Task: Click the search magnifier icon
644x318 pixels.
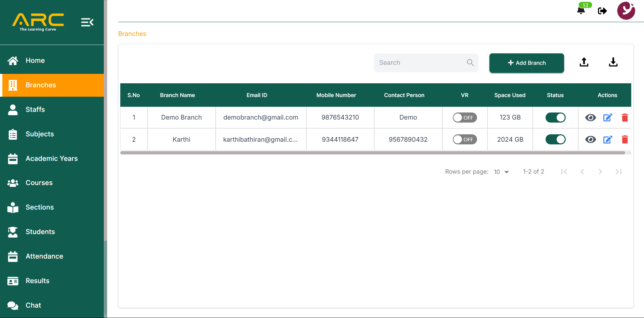Action: click(x=470, y=63)
